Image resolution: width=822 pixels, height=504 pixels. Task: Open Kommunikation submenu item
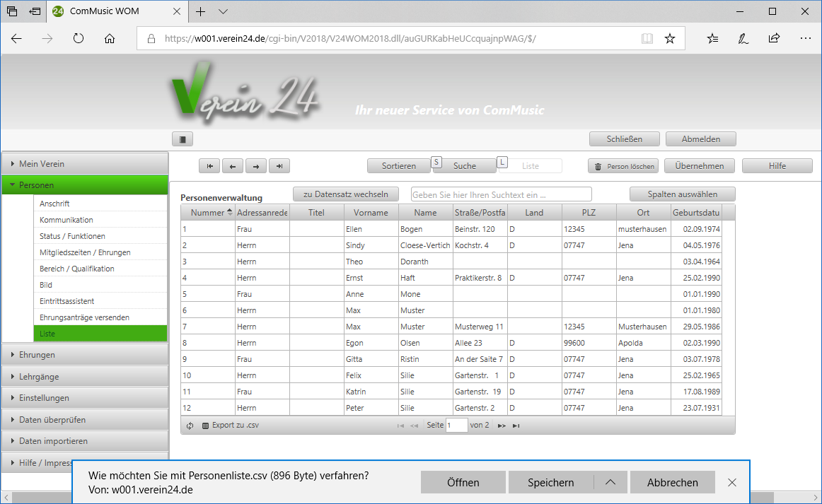coord(100,220)
